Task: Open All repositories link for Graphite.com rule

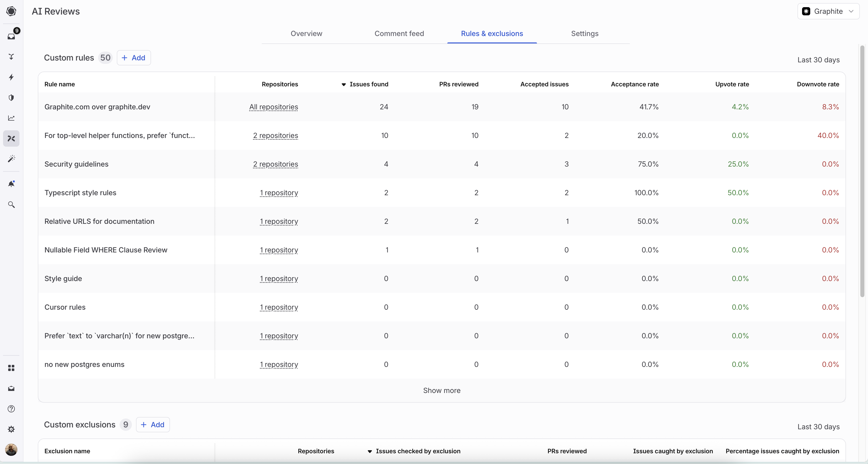Action: point(273,107)
